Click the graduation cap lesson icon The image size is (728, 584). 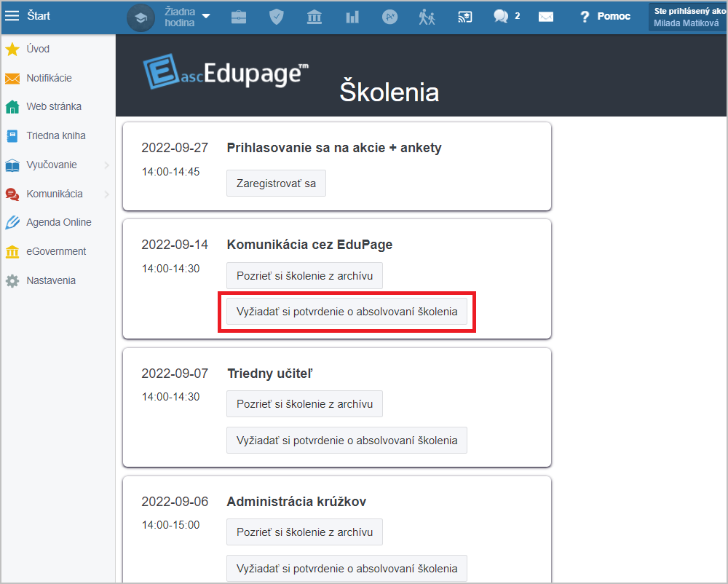click(141, 17)
